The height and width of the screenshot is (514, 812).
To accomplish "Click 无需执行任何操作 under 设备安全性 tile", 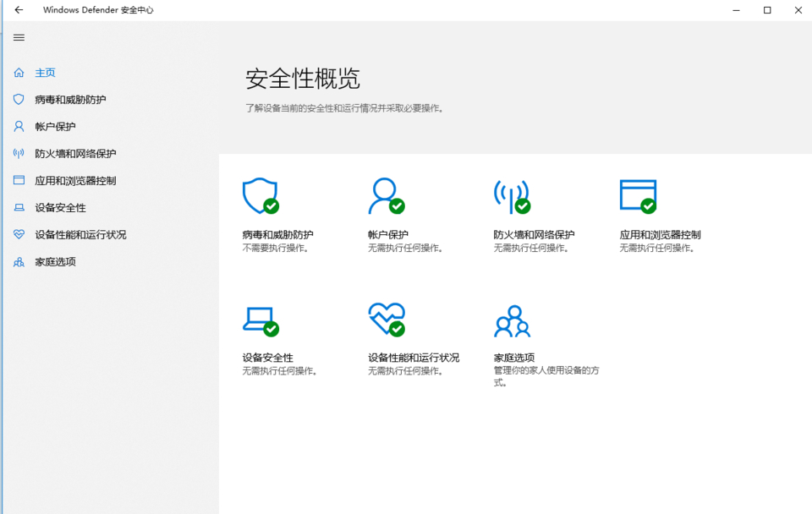I will (280, 371).
